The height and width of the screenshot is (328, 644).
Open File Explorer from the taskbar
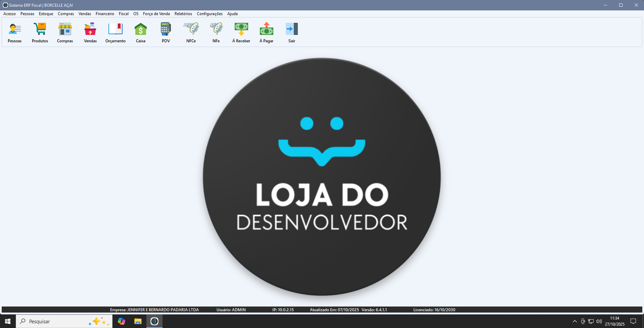click(138, 321)
